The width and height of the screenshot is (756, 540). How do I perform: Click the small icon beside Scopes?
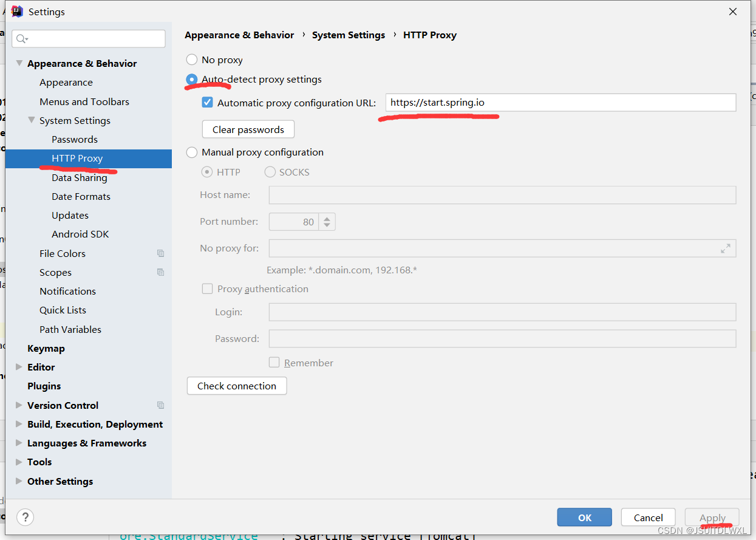click(160, 272)
